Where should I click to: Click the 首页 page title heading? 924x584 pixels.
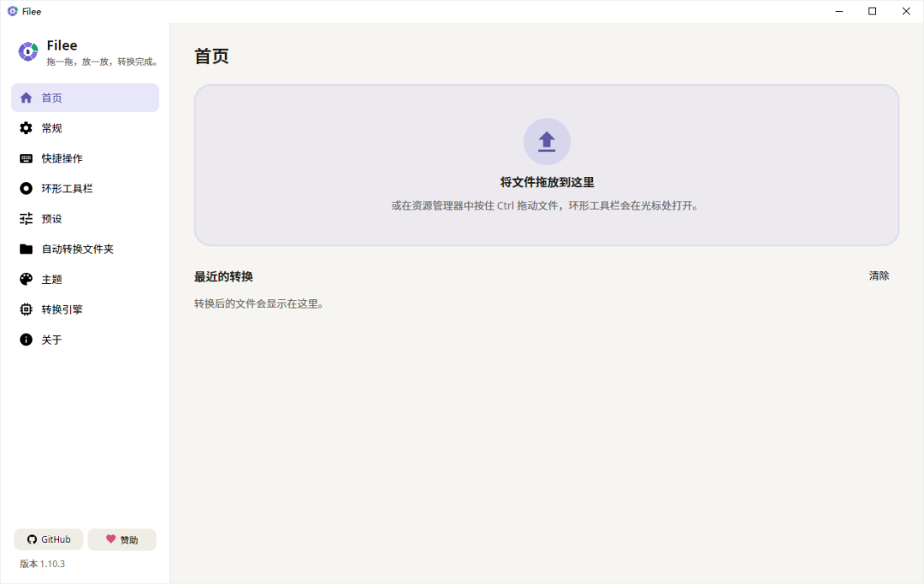pos(211,56)
